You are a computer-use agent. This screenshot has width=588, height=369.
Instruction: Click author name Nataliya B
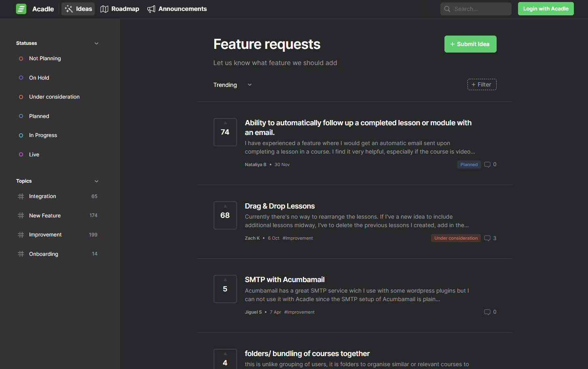coord(256,164)
